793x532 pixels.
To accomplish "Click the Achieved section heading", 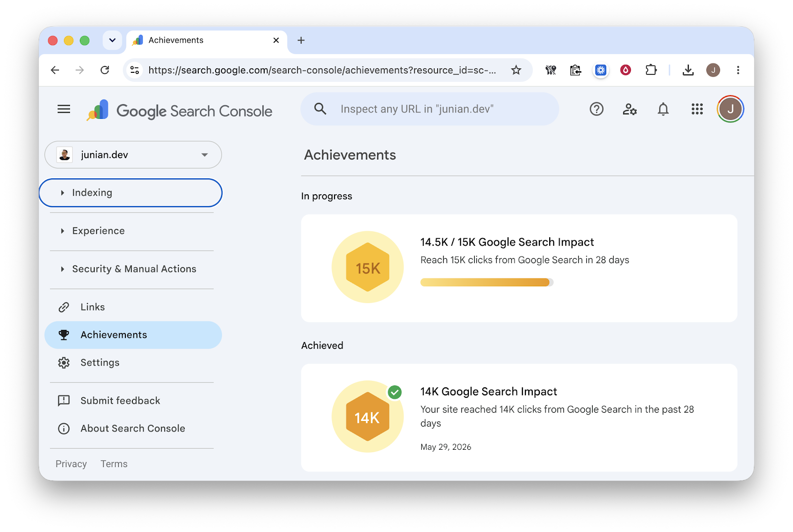I will tap(322, 346).
